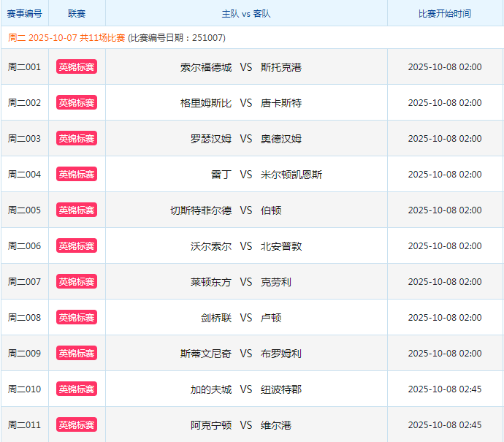
Task: Select the 英锦标赛 badge in row 周二011
Action: [77, 425]
